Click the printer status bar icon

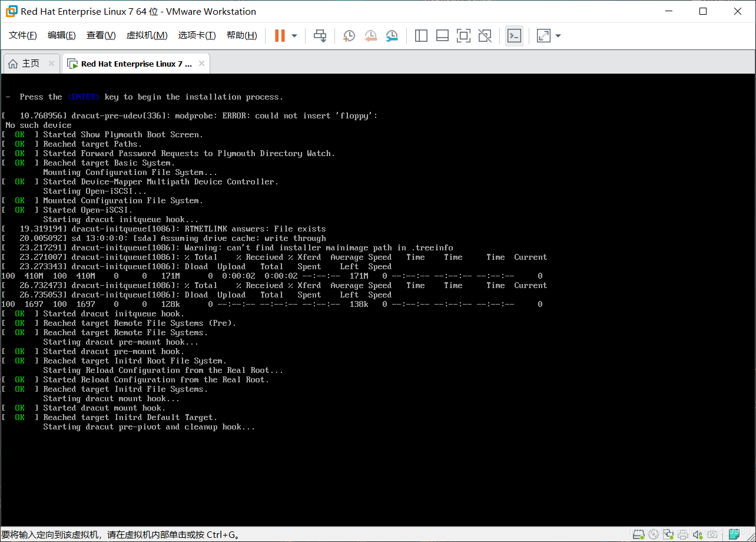(683, 536)
